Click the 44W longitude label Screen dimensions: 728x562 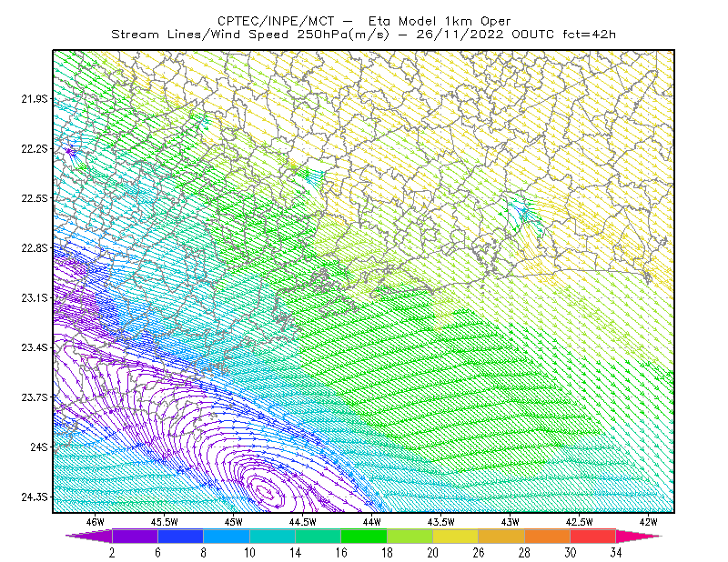click(372, 522)
